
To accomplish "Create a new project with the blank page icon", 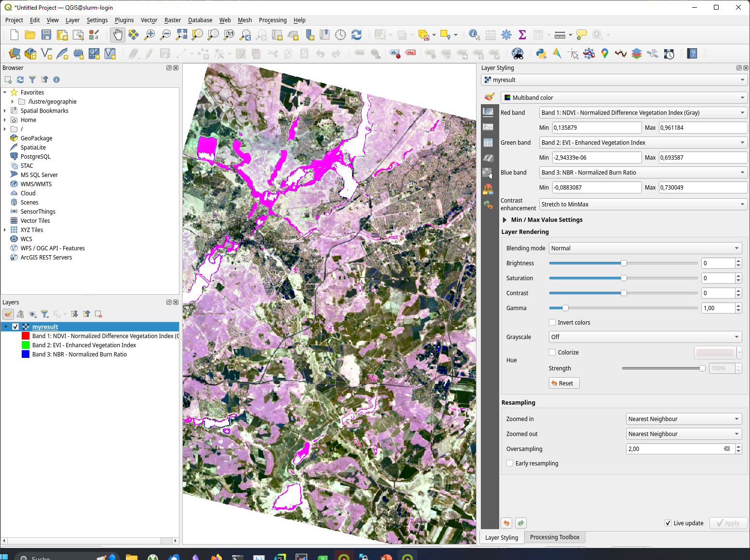I will pyautogui.click(x=14, y=35).
